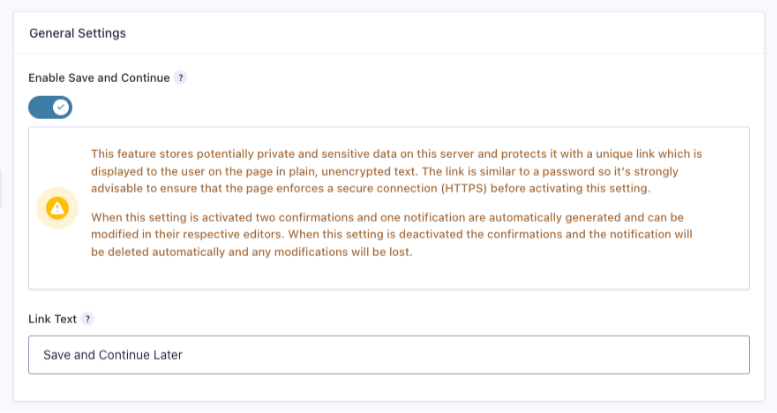The width and height of the screenshot is (777, 413).
Task: Disable the Save and Continue toggle
Action: coord(50,108)
